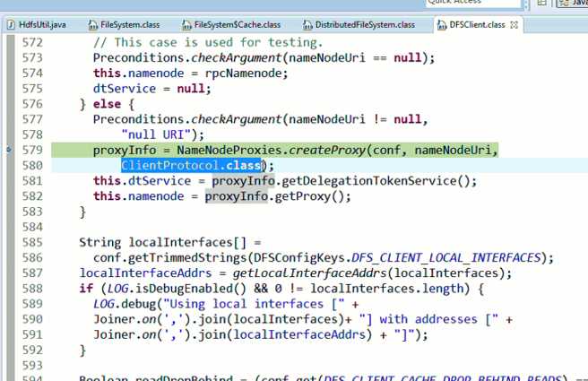Click line number 592

(32, 350)
